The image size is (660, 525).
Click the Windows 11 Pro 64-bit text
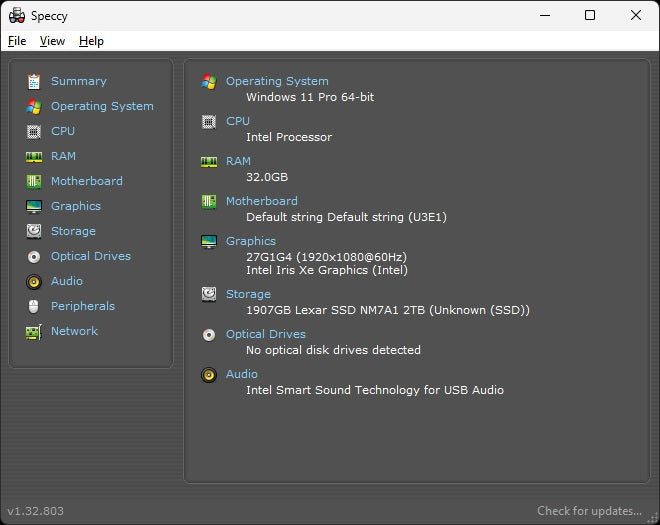point(310,97)
